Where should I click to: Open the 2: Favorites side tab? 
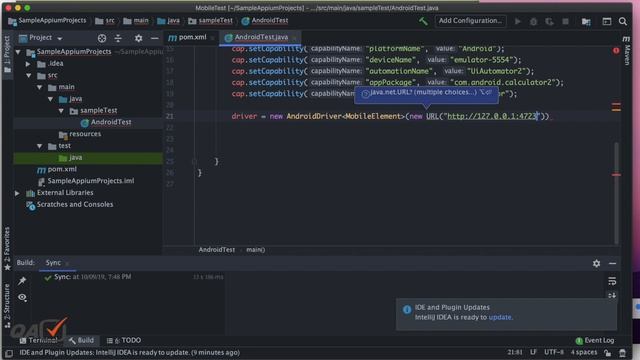tap(7, 248)
